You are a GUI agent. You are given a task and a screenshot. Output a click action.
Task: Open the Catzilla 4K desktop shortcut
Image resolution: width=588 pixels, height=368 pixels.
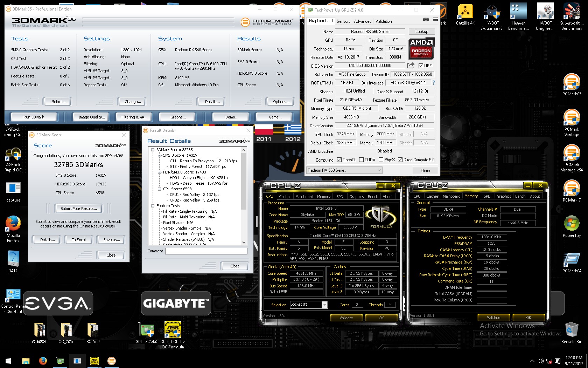pyautogui.click(x=465, y=15)
